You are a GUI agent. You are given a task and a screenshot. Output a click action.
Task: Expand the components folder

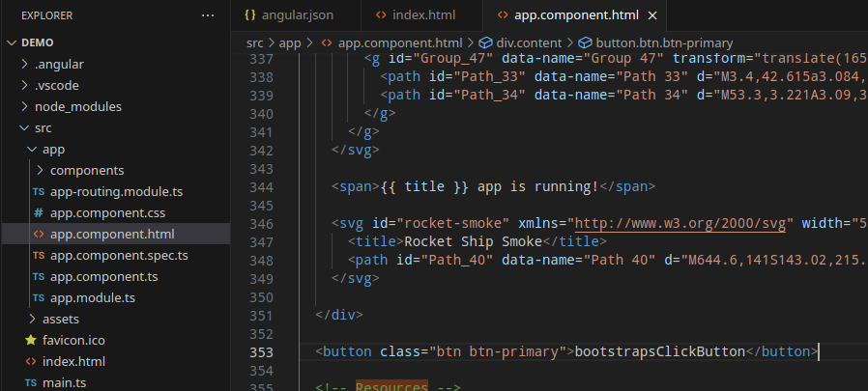pos(89,170)
